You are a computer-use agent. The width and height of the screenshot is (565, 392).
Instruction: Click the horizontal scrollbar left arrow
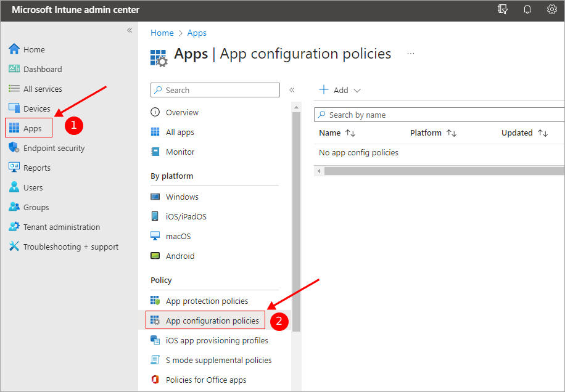[x=319, y=171]
